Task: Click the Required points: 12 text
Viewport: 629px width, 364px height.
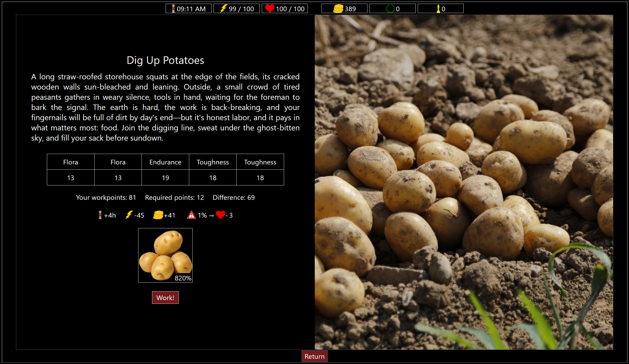Action: pyautogui.click(x=174, y=197)
